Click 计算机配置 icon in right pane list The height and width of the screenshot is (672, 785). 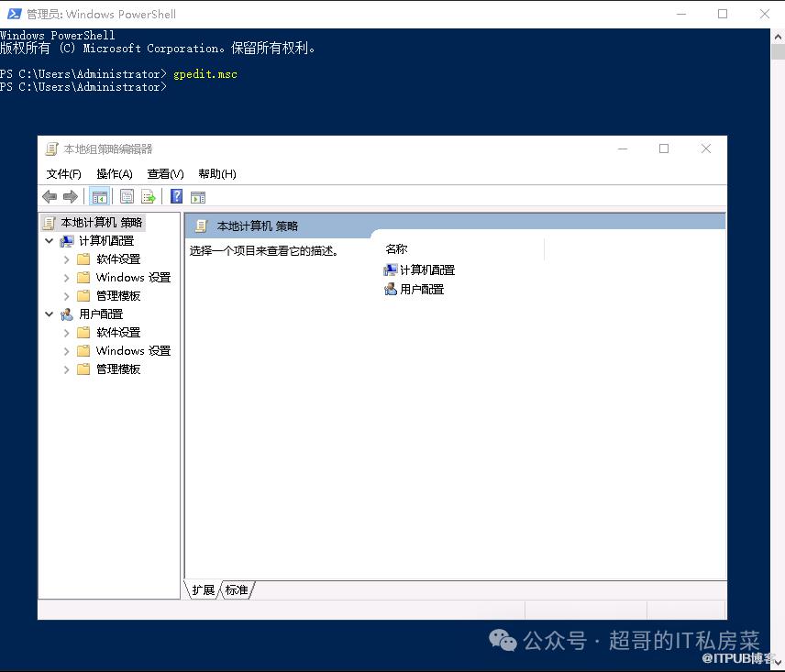pyautogui.click(x=390, y=270)
